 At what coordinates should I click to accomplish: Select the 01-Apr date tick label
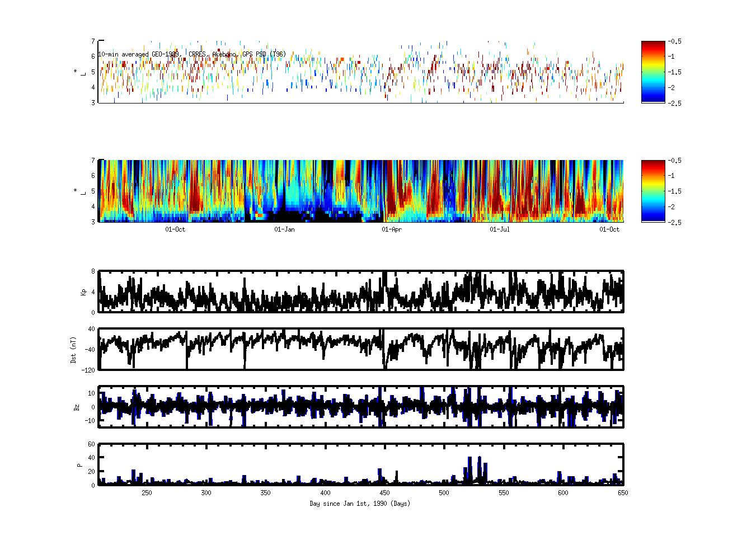392,229
